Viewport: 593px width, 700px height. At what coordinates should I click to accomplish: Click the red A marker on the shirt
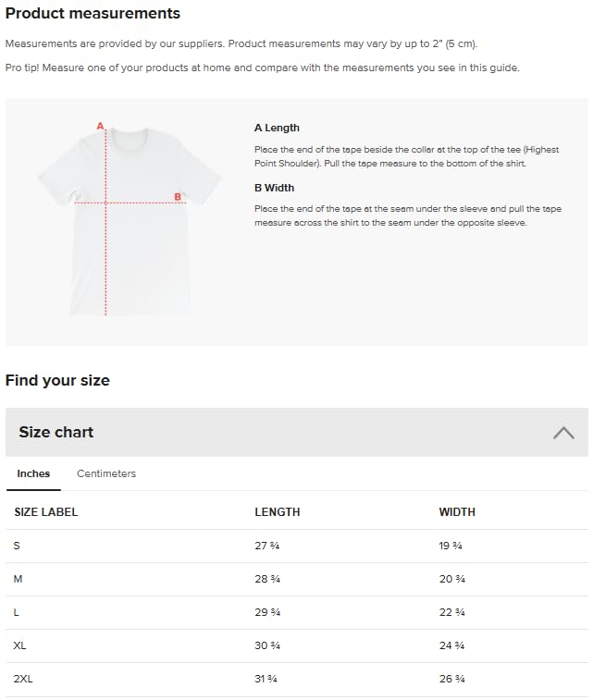coord(101,126)
